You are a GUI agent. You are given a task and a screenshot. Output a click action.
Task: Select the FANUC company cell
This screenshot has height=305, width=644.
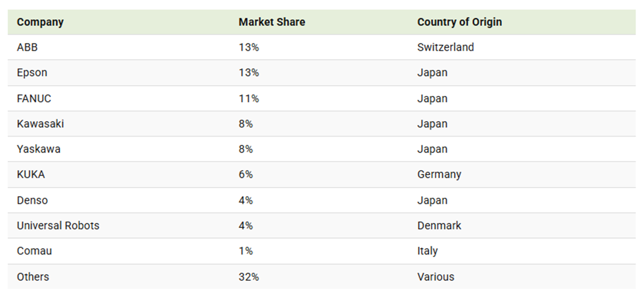[34, 98]
